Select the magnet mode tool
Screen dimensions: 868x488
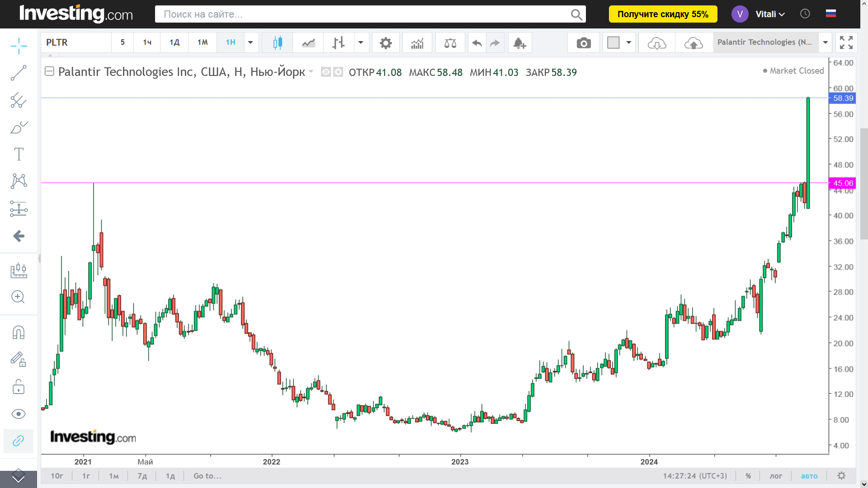pyautogui.click(x=19, y=333)
